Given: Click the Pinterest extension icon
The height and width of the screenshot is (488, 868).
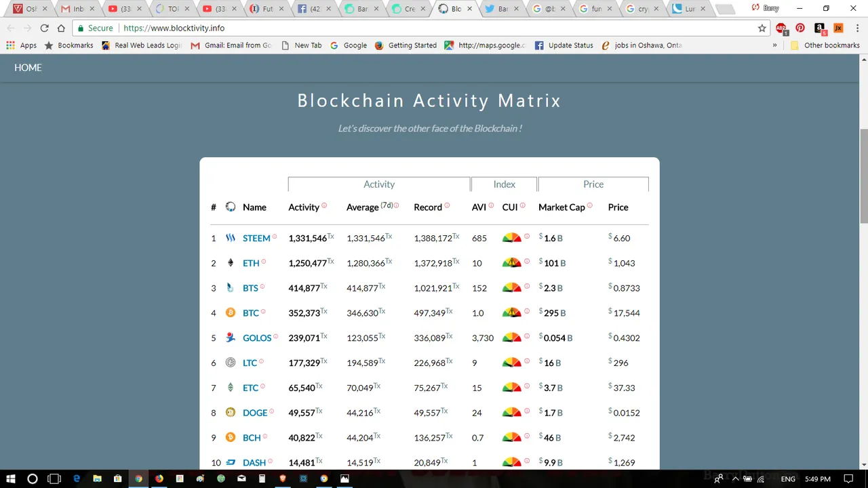Looking at the screenshot, I should click(801, 28).
